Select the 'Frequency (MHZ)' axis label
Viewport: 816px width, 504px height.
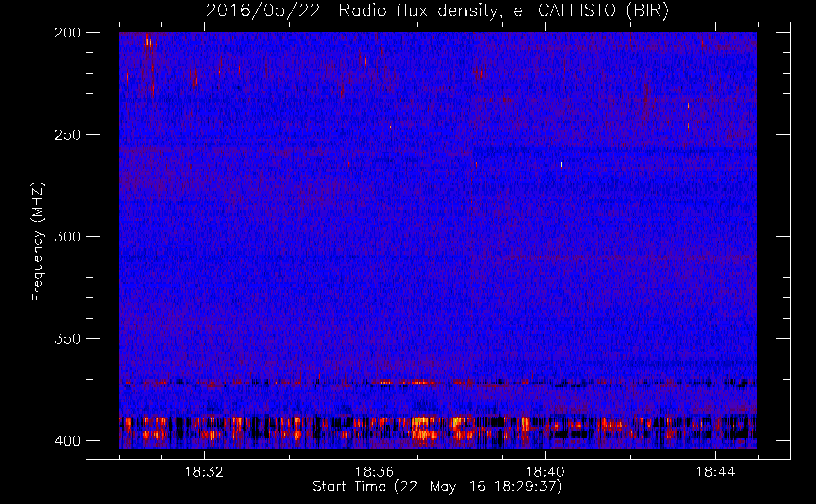coord(38,241)
